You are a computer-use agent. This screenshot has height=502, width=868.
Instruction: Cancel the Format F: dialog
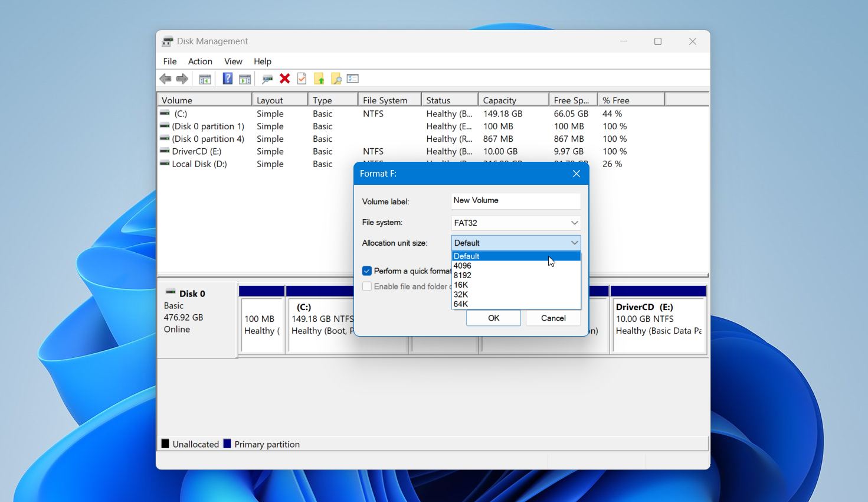[553, 318]
